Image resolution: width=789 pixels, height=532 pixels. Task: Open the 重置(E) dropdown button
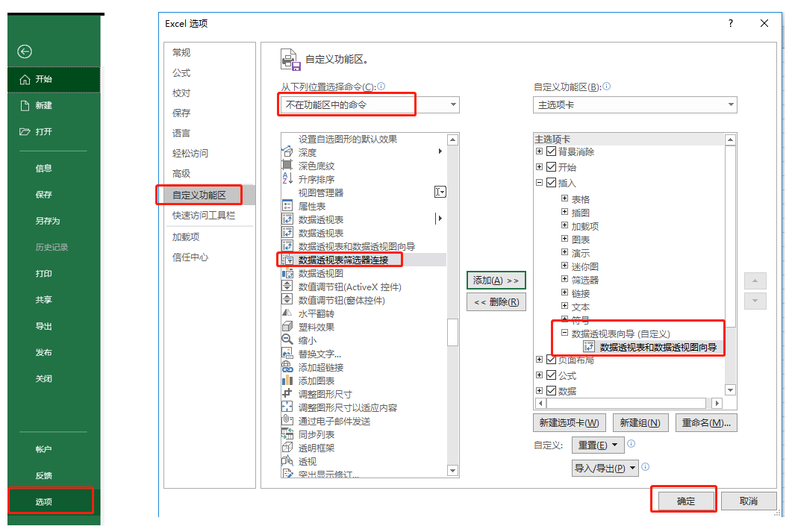coord(598,445)
